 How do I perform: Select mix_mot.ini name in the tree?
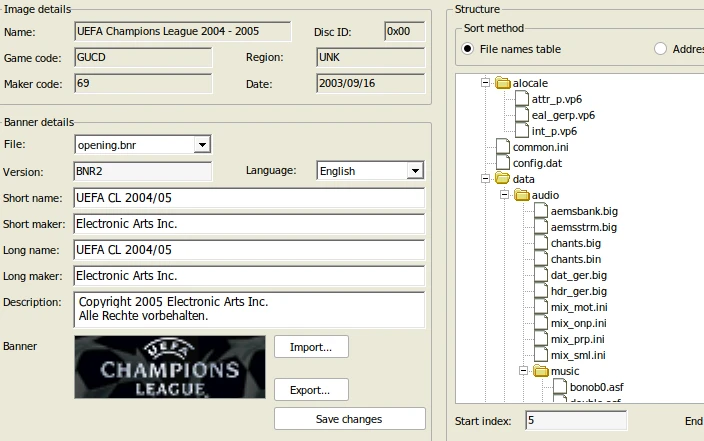pos(579,307)
